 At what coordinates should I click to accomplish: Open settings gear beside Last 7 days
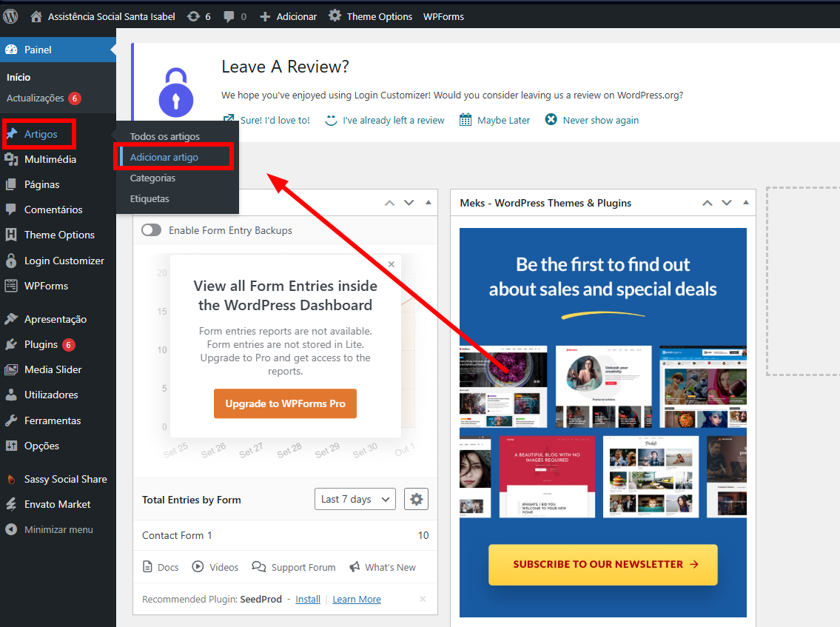pyautogui.click(x=416, y=500)
